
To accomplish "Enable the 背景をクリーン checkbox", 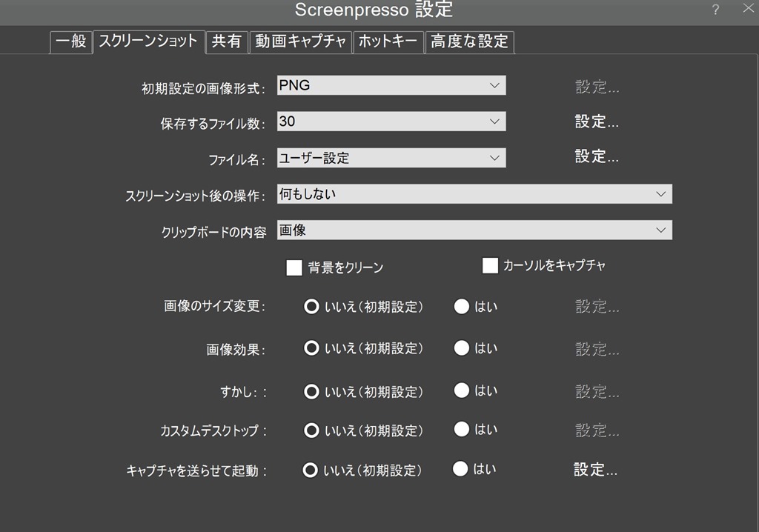I will click(x=294, y=267).
